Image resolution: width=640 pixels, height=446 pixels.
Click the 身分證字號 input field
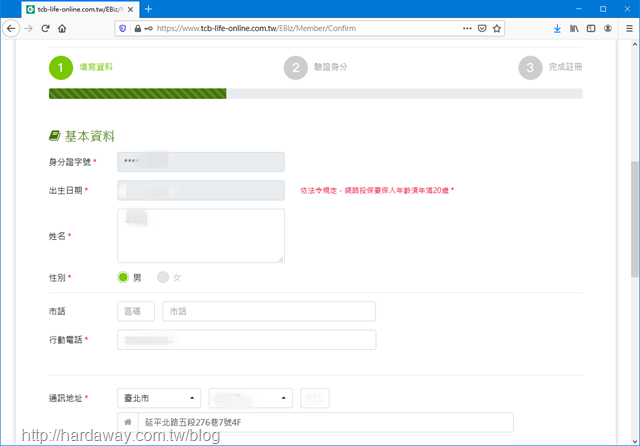pyautogui.click(x=201, y=162)
